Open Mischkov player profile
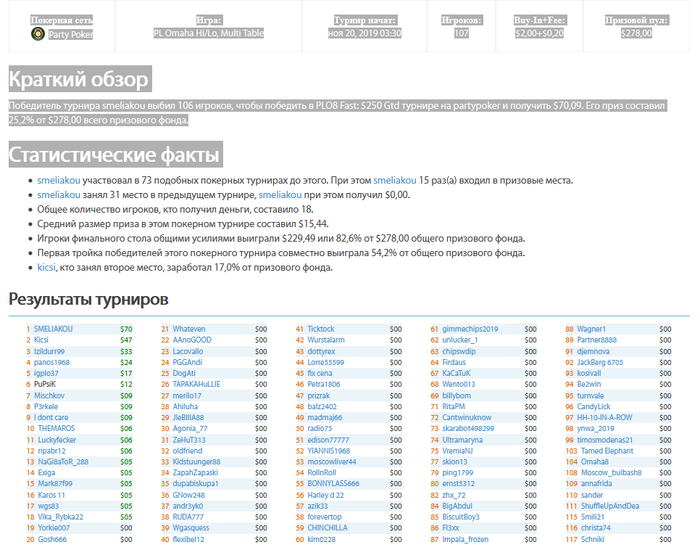The height and width of the screenshot is (550, 700). (x=49, y=396)
